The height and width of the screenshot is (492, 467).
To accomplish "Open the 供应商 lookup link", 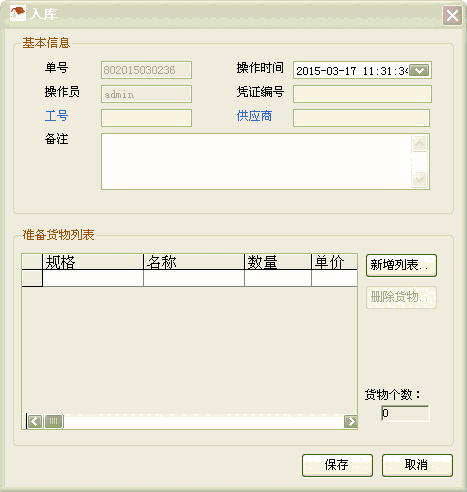I will pyautogui.click(x=254, y=116).
